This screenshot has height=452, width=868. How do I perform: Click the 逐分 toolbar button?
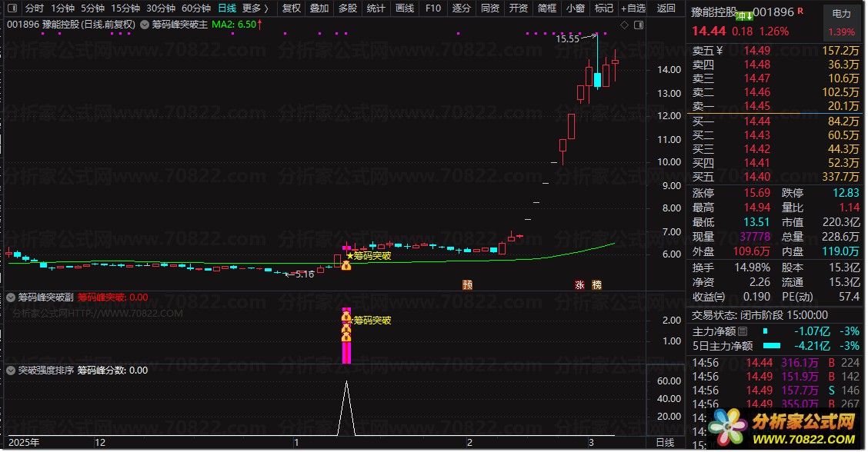click(461, 8)
